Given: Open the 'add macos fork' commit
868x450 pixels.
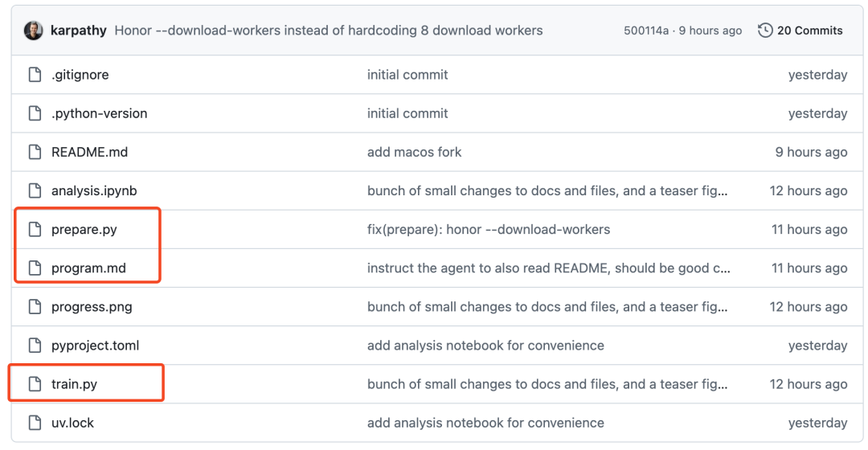Looking at the screenshot, I should pos(414,152).
